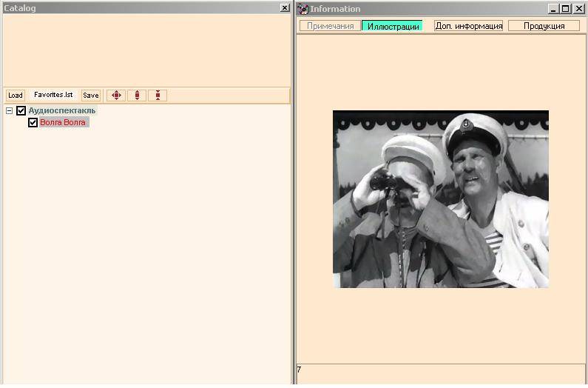The width and height of the screenshot is (588, 388).
Task: Click the vertical collapse arrows icon
Action: (158, 96)
